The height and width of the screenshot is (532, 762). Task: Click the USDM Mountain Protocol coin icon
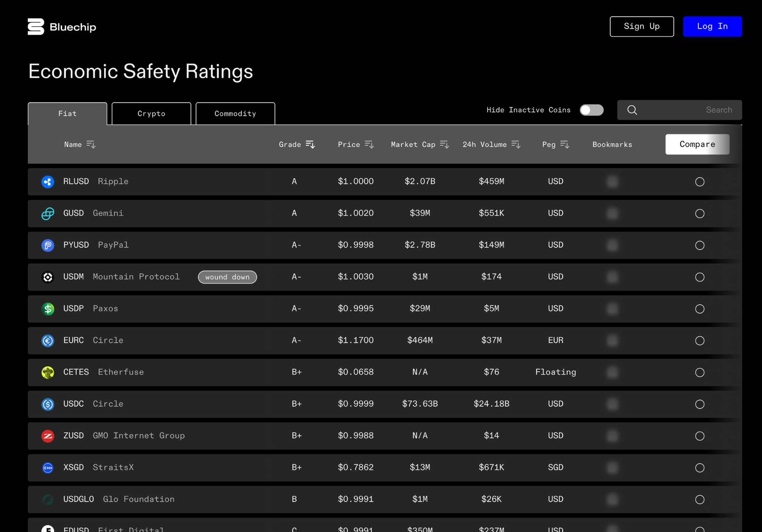point(48,277)
